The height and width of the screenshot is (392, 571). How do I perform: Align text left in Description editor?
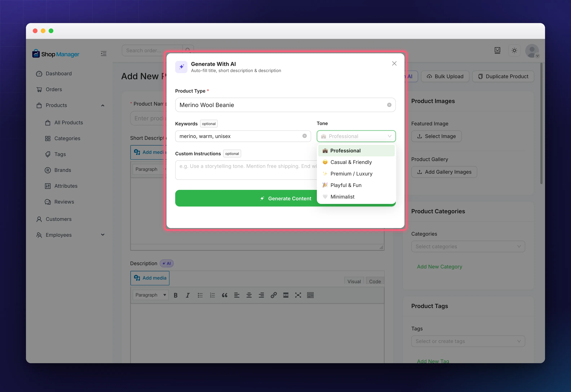click(237, 295)
